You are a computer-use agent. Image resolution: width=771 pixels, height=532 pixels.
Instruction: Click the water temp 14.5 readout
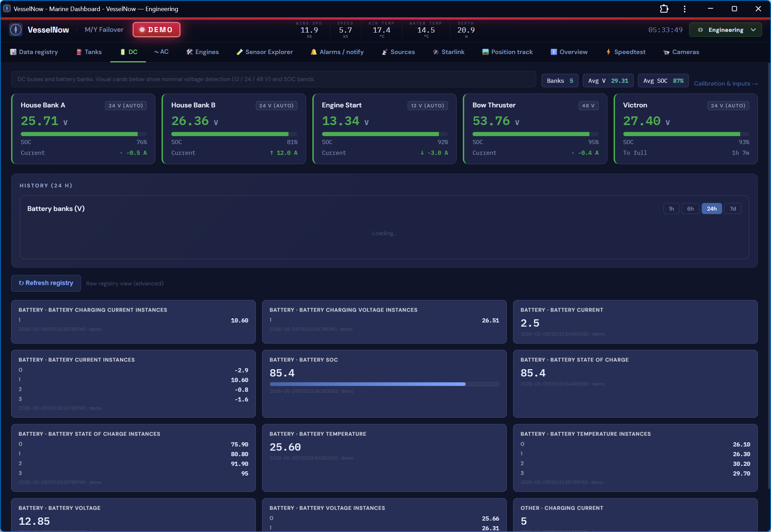(x=426, y=30)
